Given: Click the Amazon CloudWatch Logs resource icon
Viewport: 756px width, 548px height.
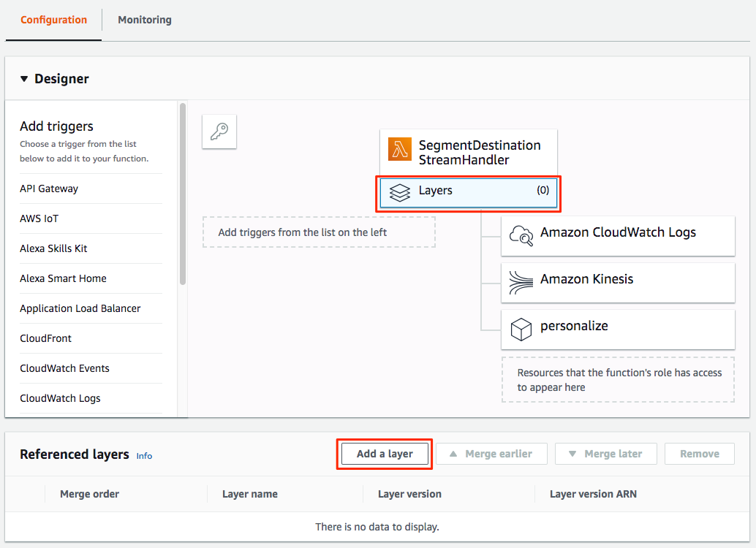Looking at the screenshot, I should (x=521, y=235).
